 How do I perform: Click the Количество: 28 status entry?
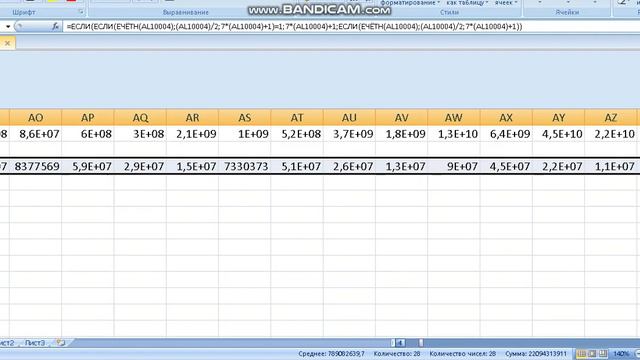[397, 353]
